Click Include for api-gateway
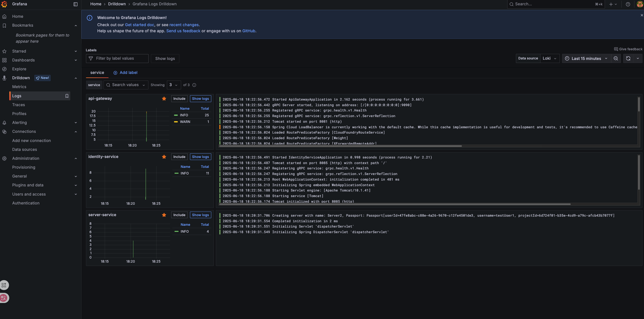The image size is (644, 319). (179, 99)
